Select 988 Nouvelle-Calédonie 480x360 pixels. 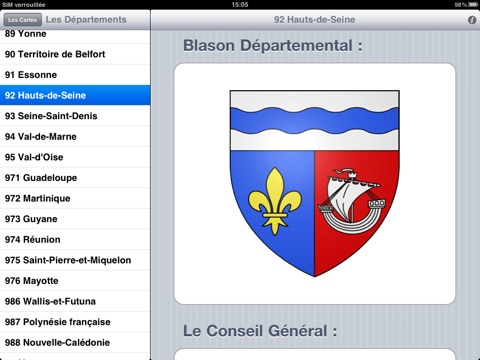pos(75,343)
